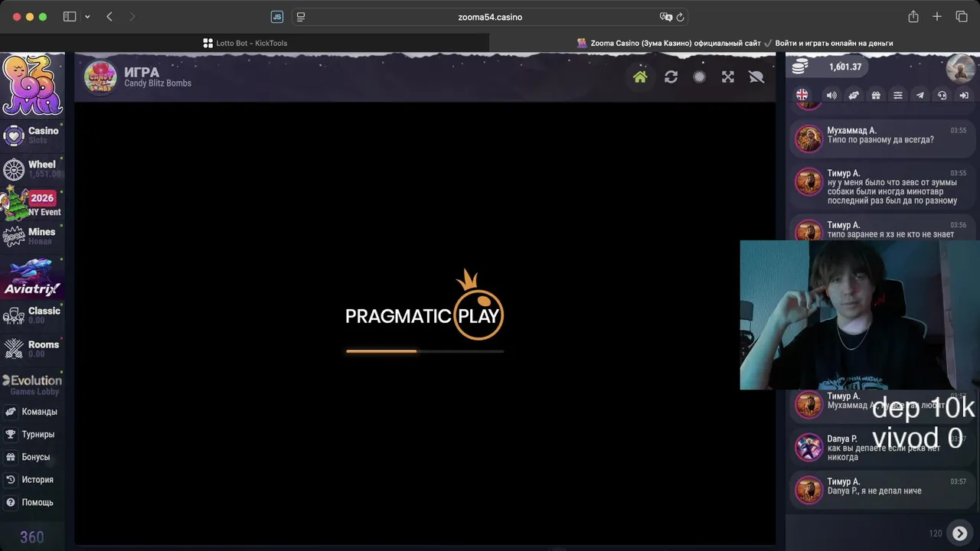Image resolution: width=980 pixels, height=551 pixels.
Task: Click Мухаммад А. avatar at 03:55 message
Action: 808,139
